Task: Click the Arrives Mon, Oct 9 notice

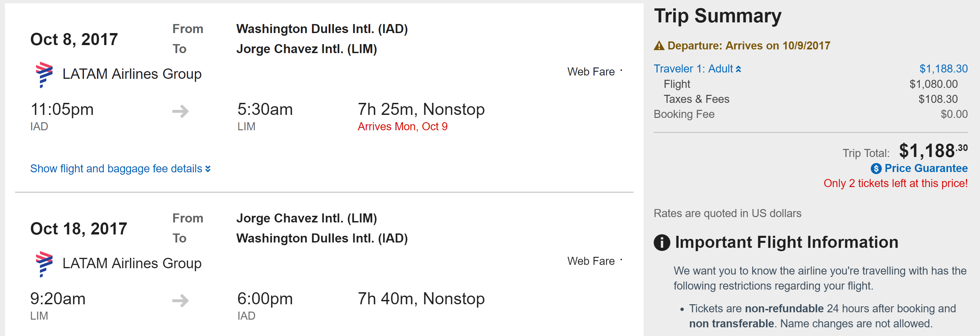Action: click(402, 127)
